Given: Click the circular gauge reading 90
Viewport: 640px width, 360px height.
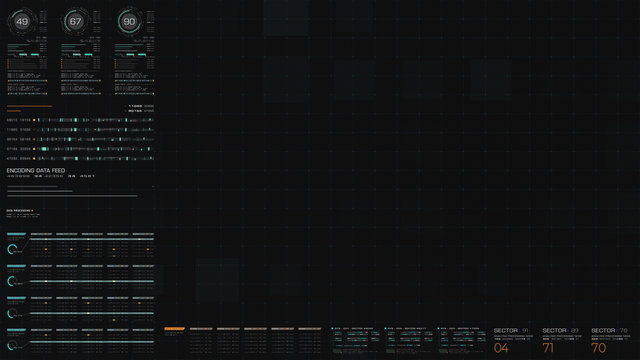Looking at the screenshot, I should 129,22.
